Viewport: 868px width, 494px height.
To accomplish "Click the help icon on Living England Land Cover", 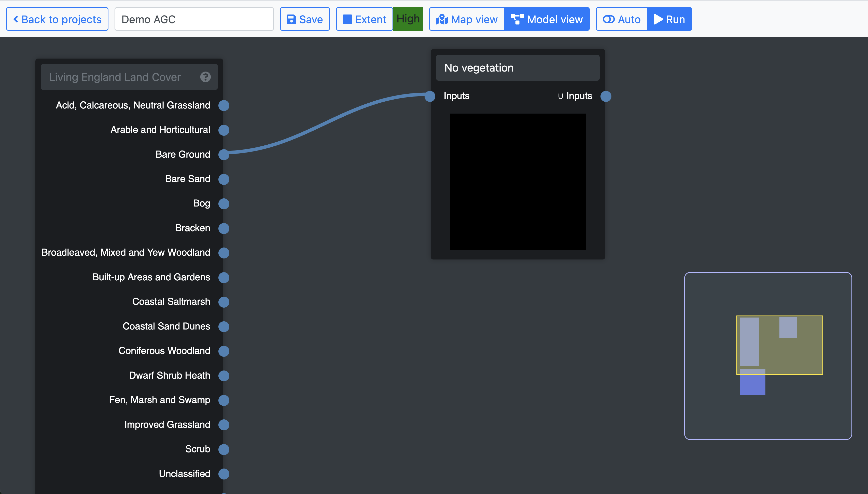I will tap(205, 77).
